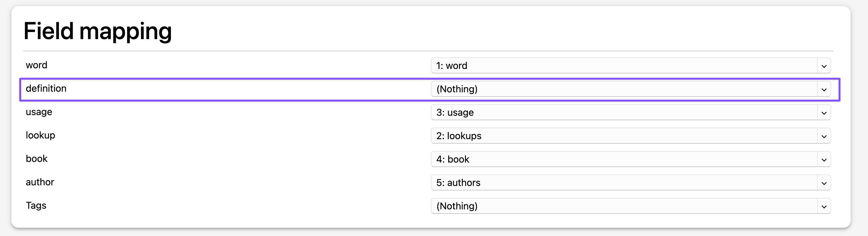
Task: Open the "1: word" mapping dropdown
Action: click(623, 65)
